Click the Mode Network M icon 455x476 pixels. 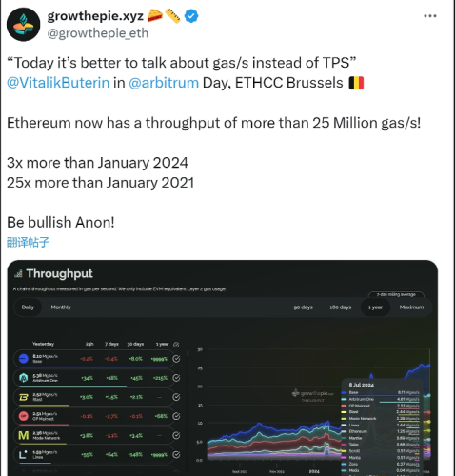[x=24, y=435]
